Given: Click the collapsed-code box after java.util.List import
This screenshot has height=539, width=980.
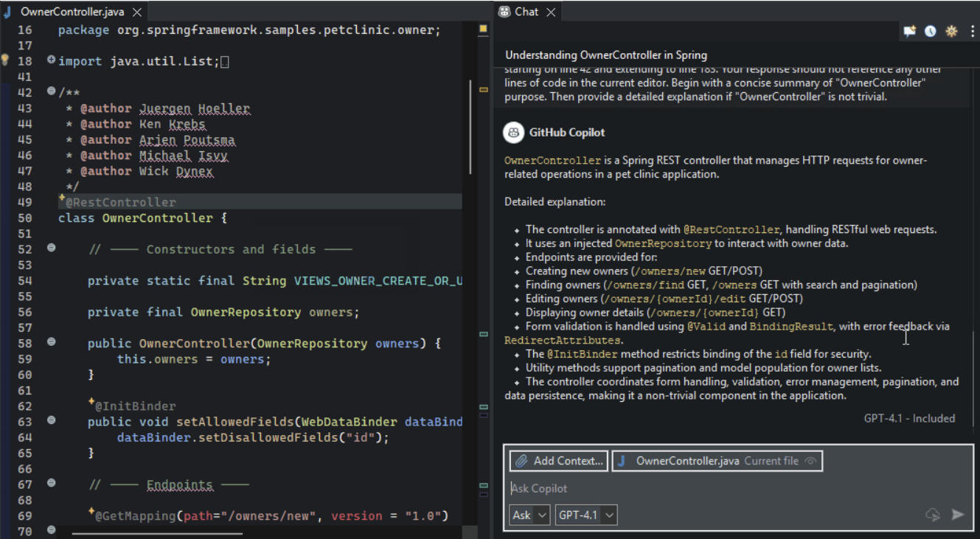Looking at the screenshot, I should (x=225, y=62).
